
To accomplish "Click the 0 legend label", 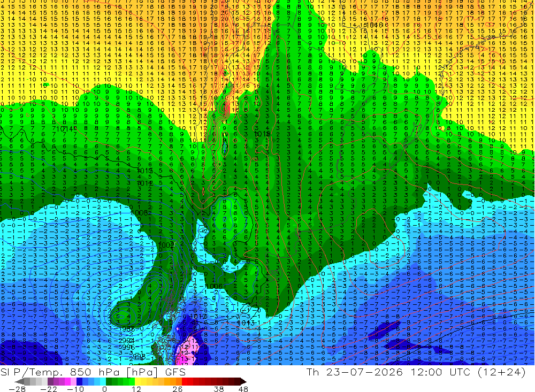I will coord(104,389).
